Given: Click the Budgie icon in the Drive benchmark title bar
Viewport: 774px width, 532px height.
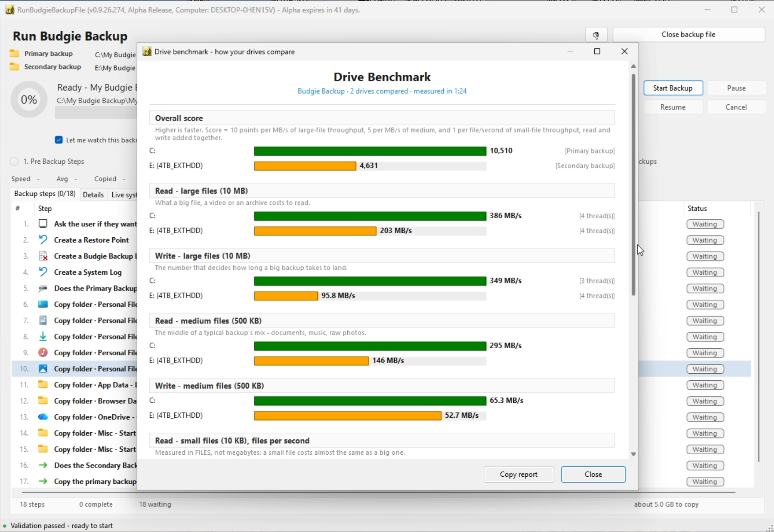Looking at the screenshot, I should (x=147, y=52).
